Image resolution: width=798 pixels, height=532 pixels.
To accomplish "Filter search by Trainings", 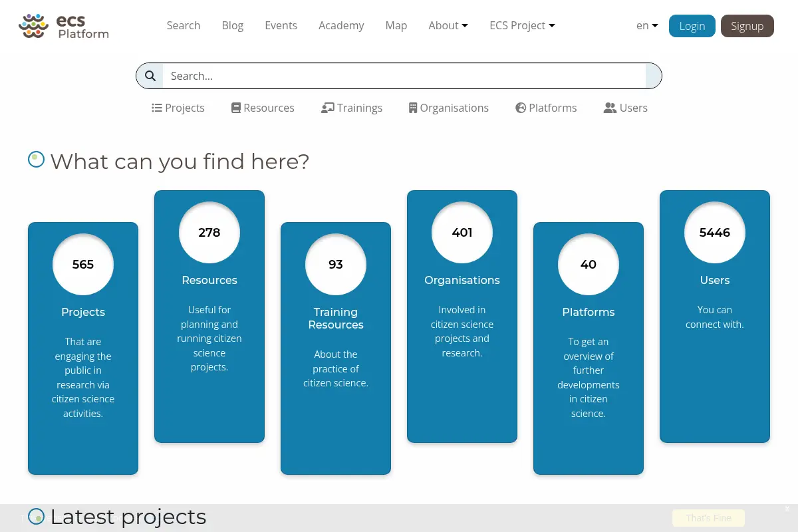I will click(352, 108).
